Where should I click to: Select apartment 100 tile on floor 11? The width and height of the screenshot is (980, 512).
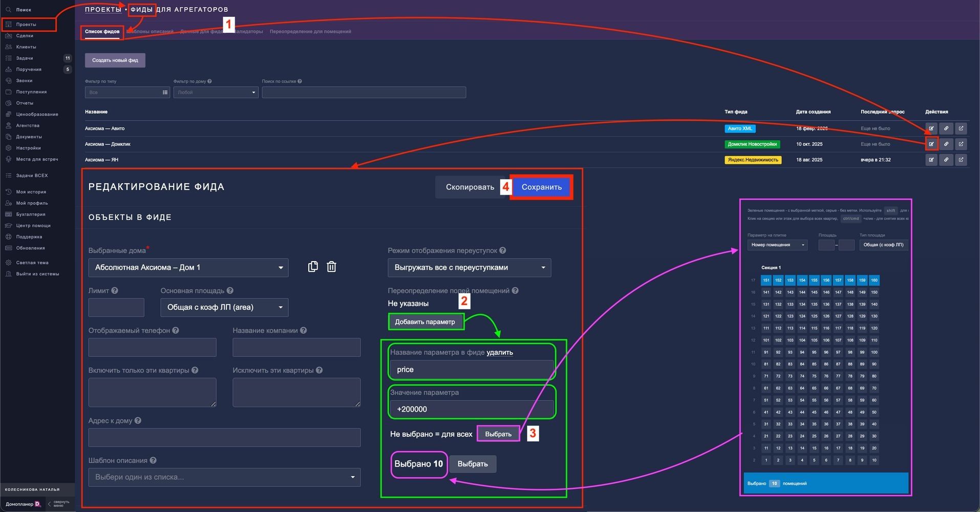874,352
